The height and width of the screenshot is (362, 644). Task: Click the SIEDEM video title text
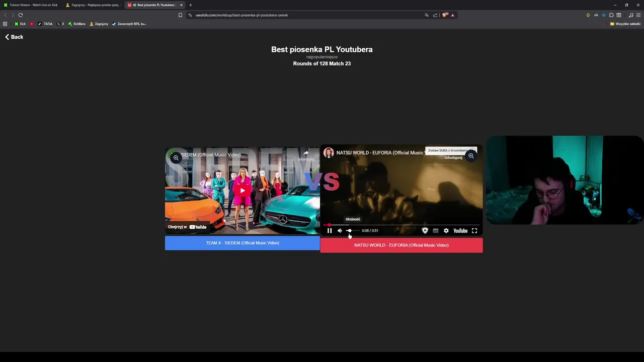[210, 154]
